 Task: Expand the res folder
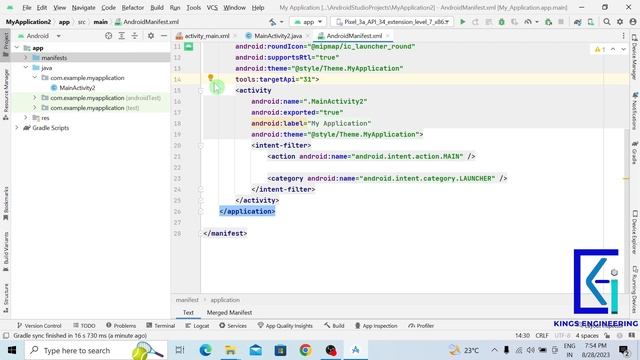coord(26,118)
